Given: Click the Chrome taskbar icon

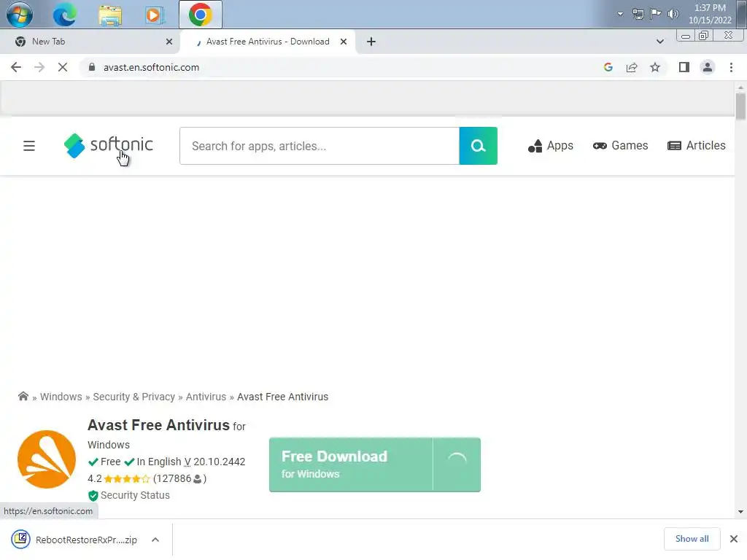Looking at the screenshot, I should [x=201, y=15].
